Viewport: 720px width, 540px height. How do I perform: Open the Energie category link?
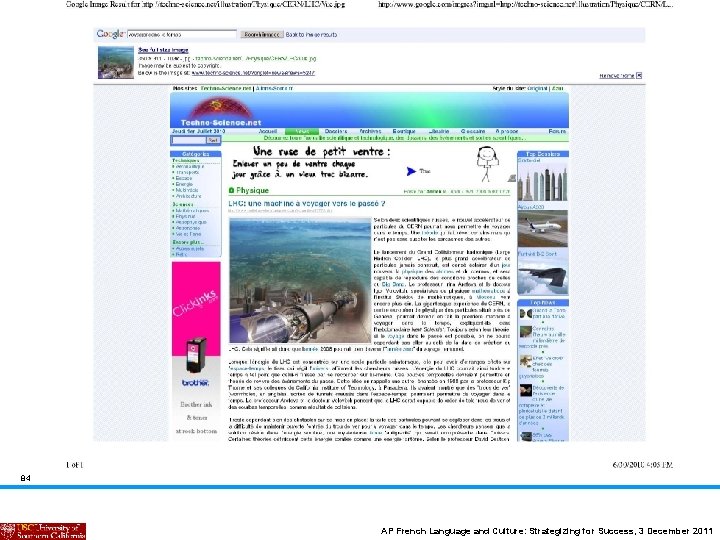tap(184, 184)
